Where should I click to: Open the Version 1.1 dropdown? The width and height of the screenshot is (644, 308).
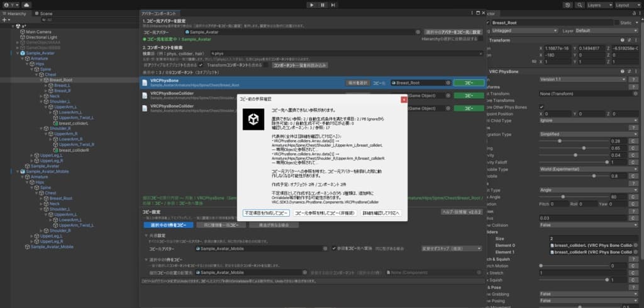click(583, 79)
